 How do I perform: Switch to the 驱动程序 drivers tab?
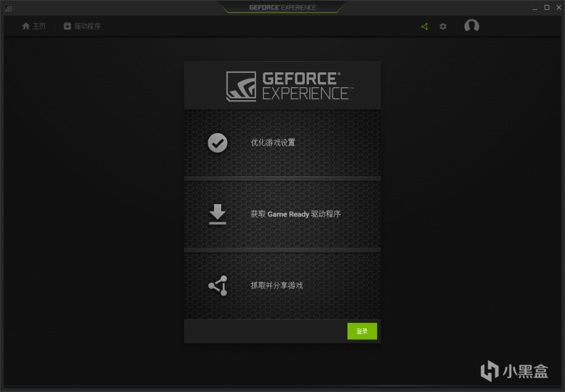(x=82, y=26)
